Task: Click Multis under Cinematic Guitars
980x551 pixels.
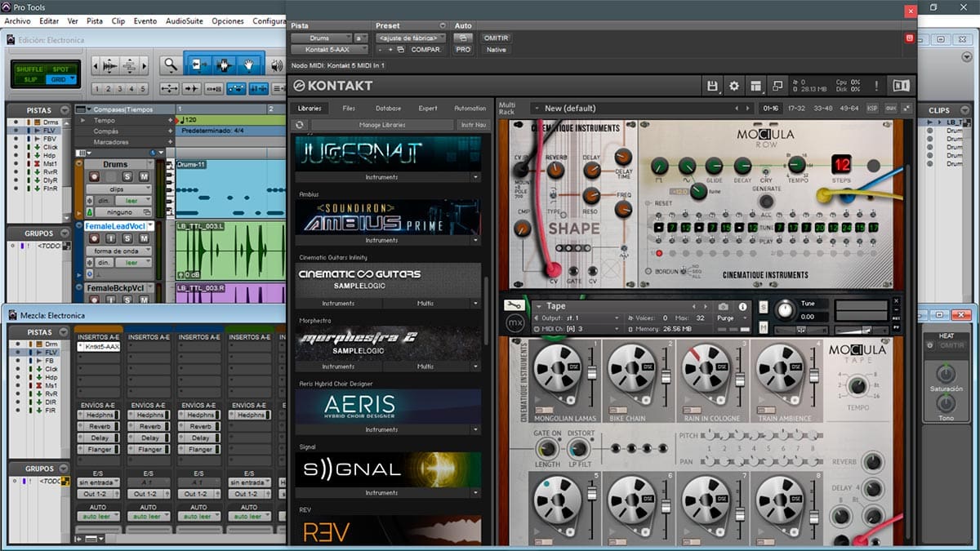Action: coord(425,303)
